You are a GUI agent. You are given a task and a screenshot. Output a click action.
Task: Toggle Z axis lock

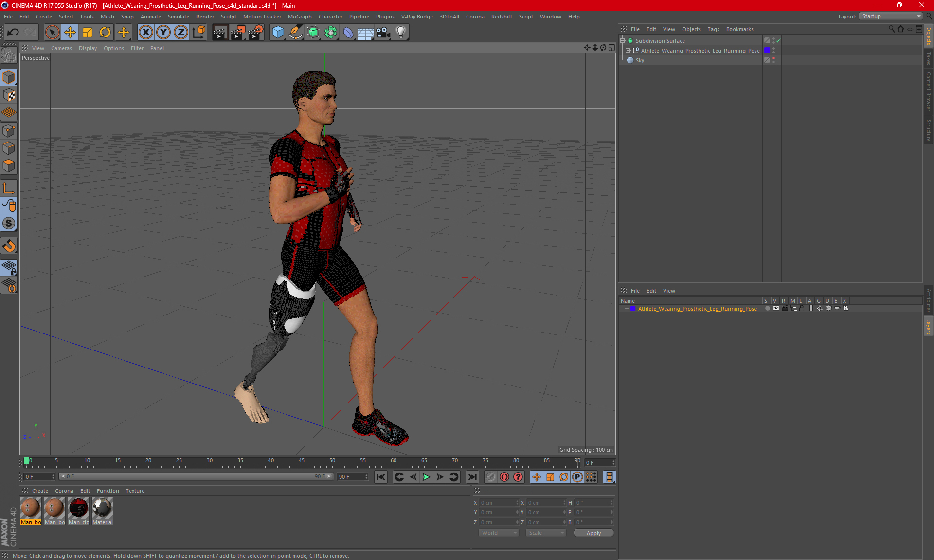click(x=180, y=32)
